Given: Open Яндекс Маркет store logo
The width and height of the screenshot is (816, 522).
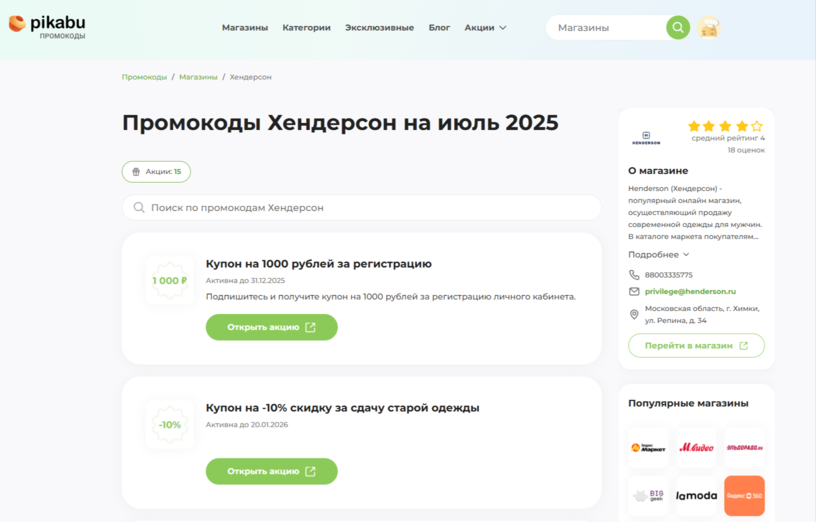Looking at the screenshot, I should tap(648, 448).
